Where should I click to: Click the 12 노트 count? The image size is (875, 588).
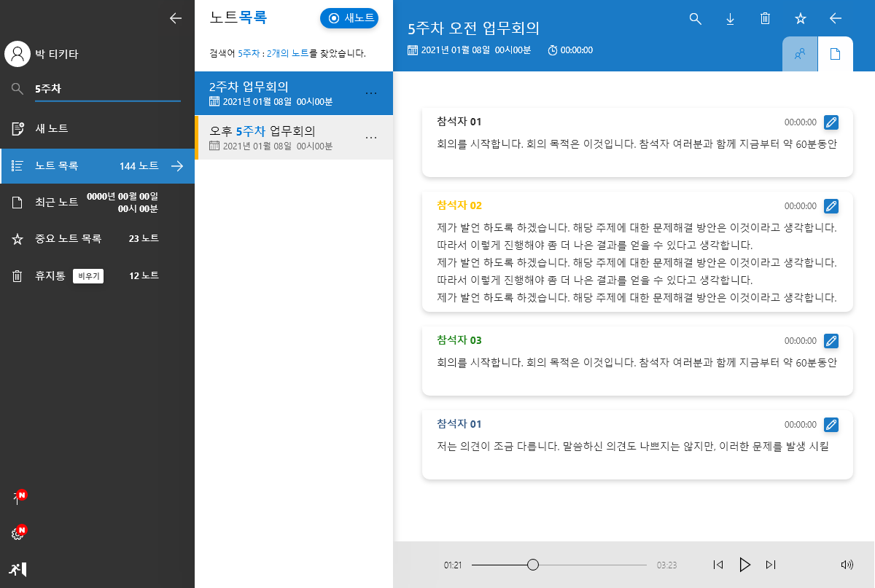(144, 275)
